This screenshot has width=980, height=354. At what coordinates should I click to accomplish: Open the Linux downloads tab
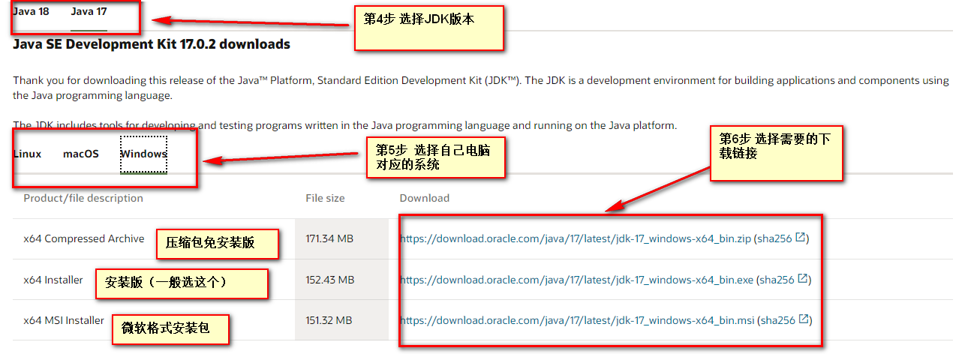pos(28,154)
